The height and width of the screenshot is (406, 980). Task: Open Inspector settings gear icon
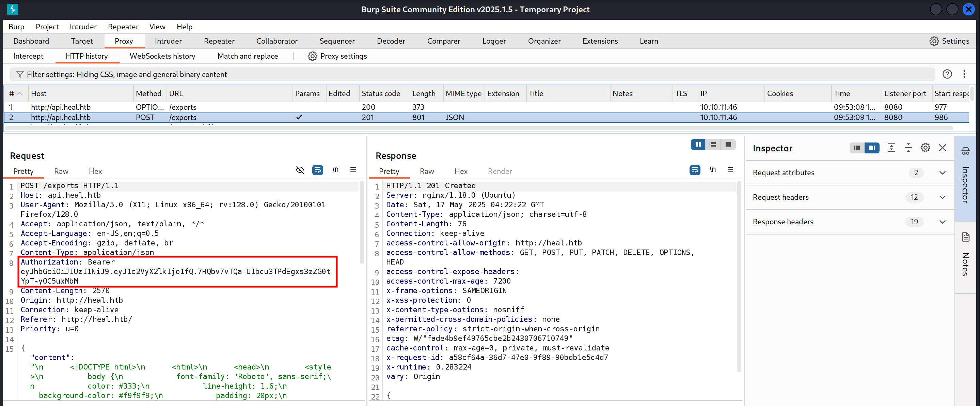pos(925,148)
